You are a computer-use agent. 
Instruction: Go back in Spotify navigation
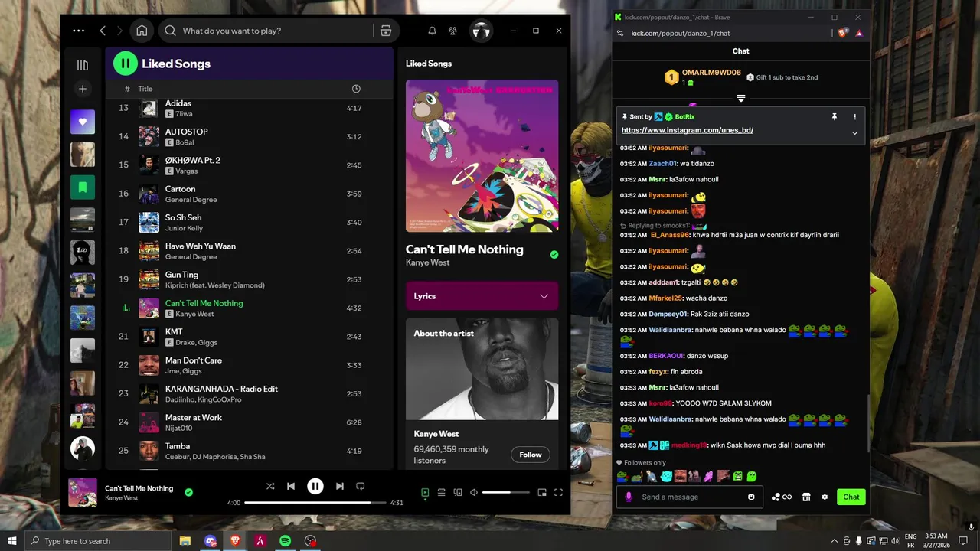[103, 31]
